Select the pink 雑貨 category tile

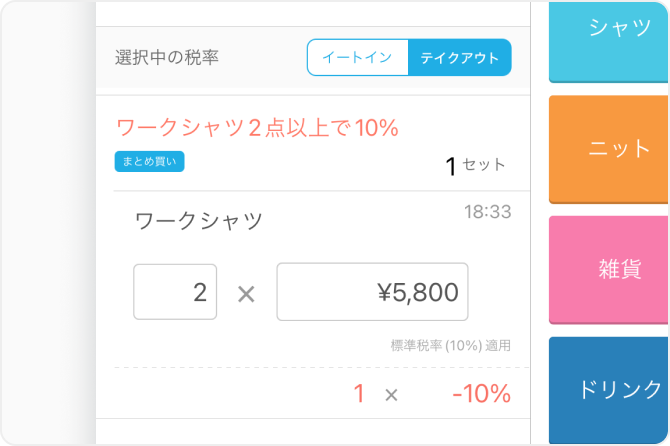tap(610, 268)
